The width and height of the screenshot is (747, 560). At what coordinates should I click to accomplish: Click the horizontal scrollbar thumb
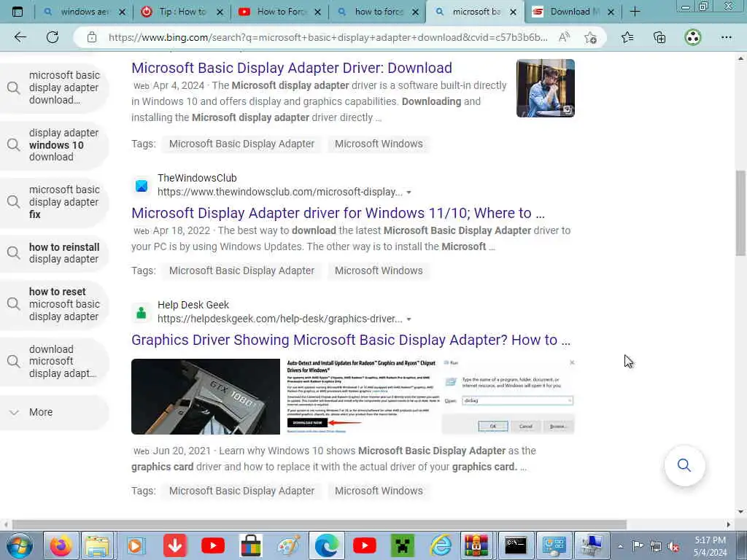[x=320, y=524]
